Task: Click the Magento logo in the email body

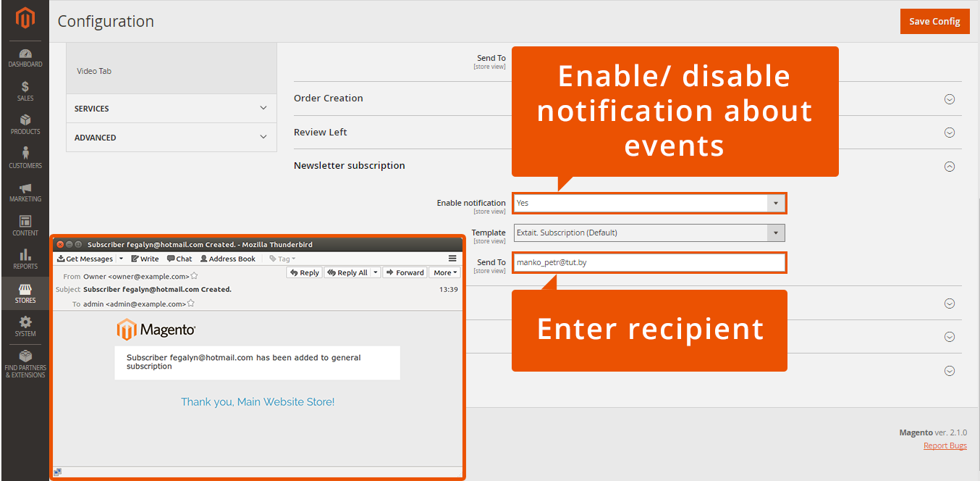Action: point(156,330)
